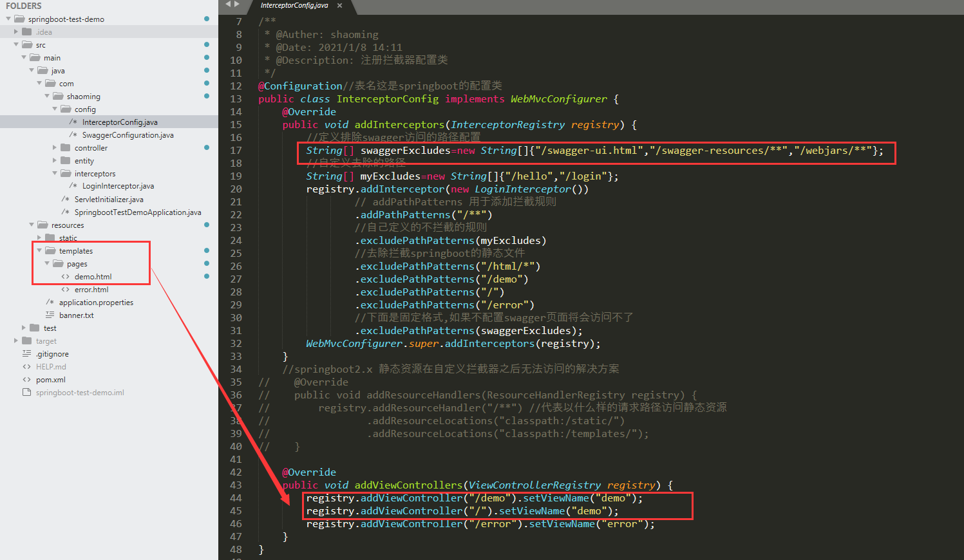Open application.properties file
964x560 pixels.
pos(96,302)
